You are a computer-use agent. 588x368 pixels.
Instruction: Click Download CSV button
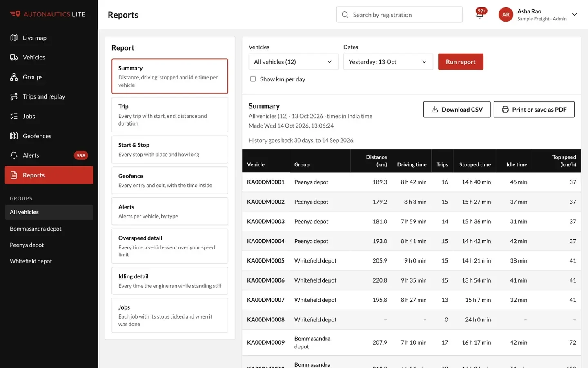[457, 110]
